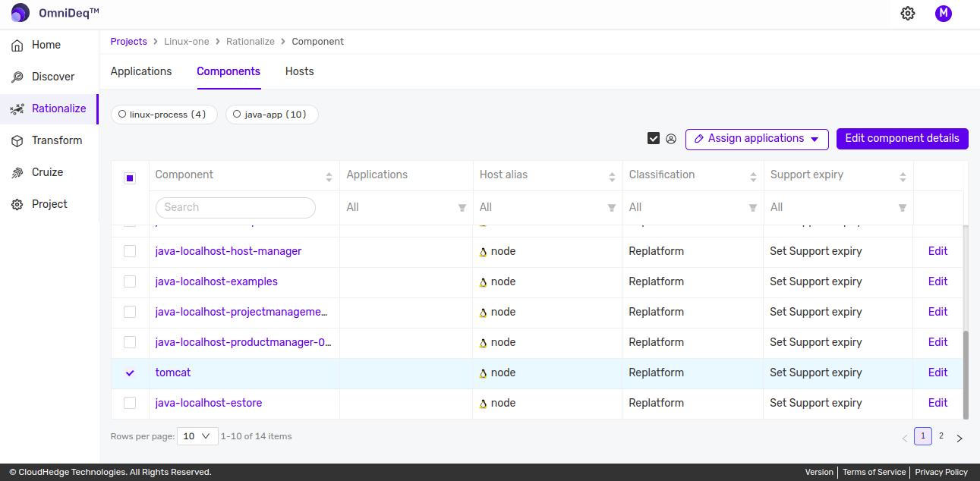Select the linux-process (4) filter chip

(x=164, y=115)
